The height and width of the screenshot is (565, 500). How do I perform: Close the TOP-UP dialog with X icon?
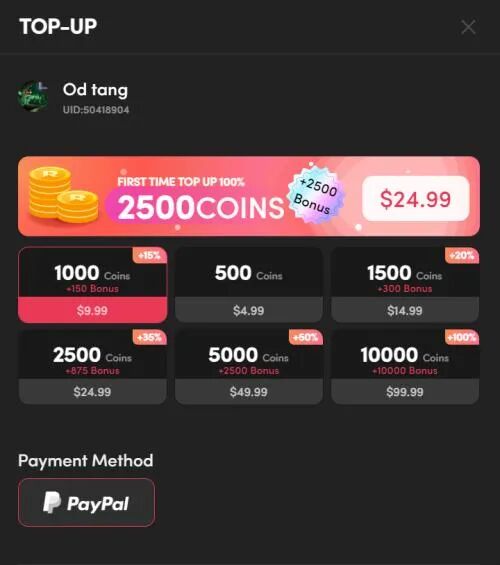pyautogui.click(x=468, y=27)
